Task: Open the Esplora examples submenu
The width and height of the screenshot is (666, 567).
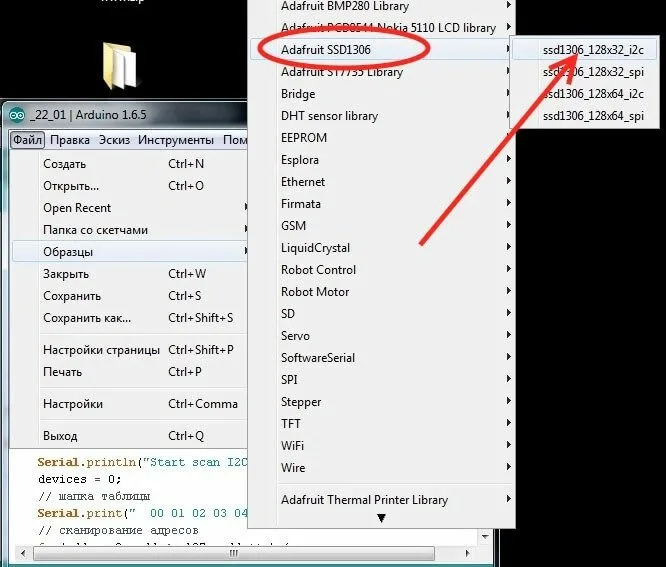Action: pyautogui.click(x=382, y=160)
